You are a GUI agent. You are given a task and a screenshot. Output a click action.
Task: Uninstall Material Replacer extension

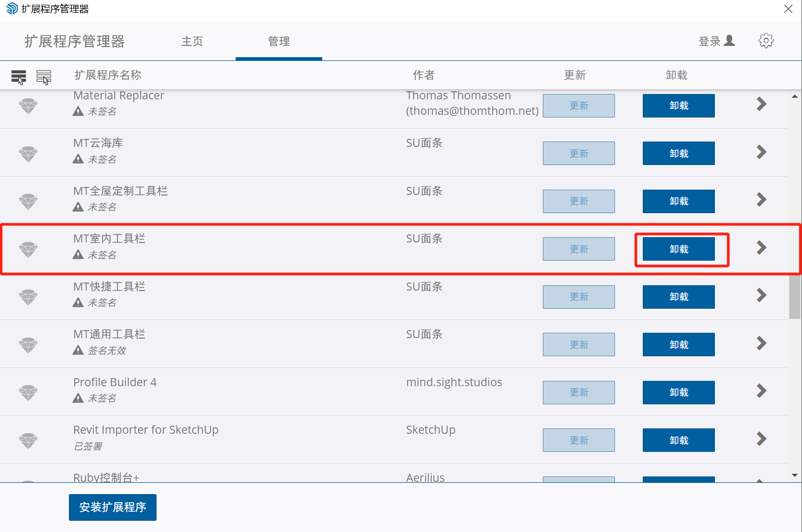tap(679, 106)
